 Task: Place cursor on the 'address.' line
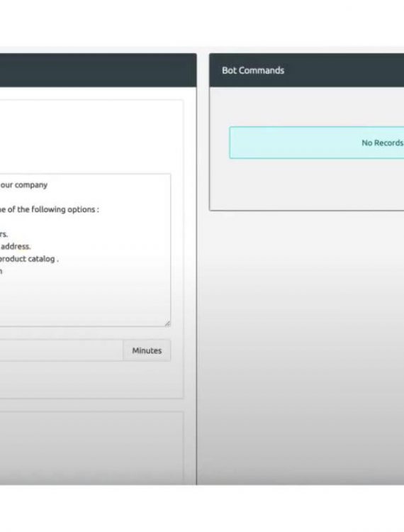coord(16,246)
